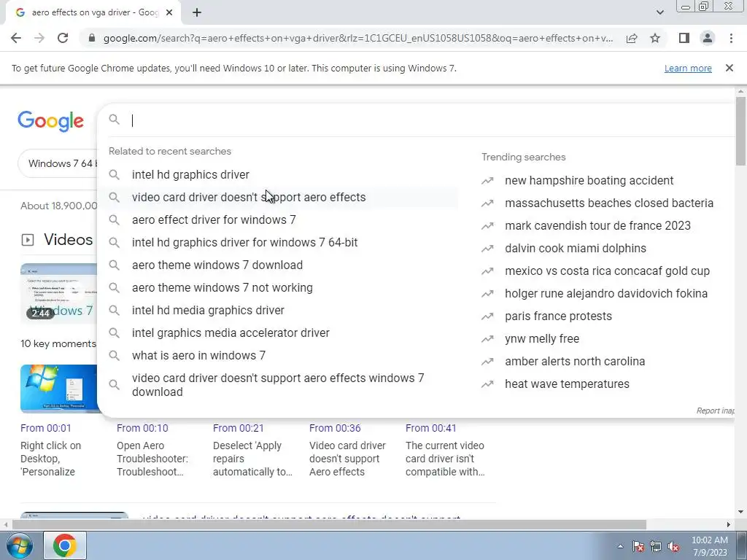Open trending dalvin cook miami dolphins
Viewport: 747px width, 560px height.
click(576, 249)
